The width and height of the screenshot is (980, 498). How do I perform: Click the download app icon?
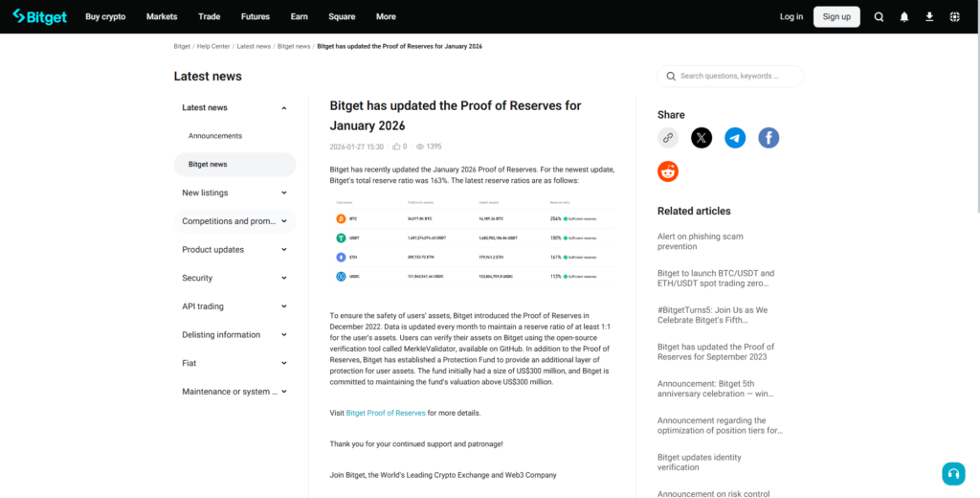[x=929, y=17]
